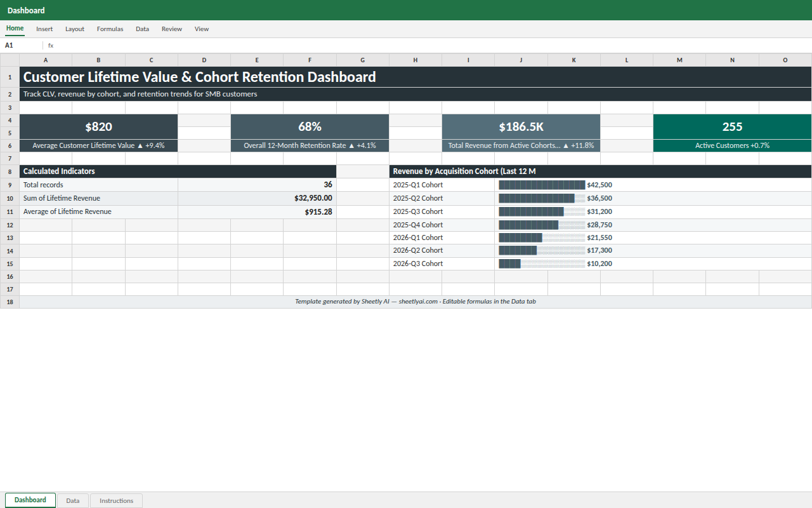Select the Sum of Lifetime Revenue label

(x=98, y=198)
